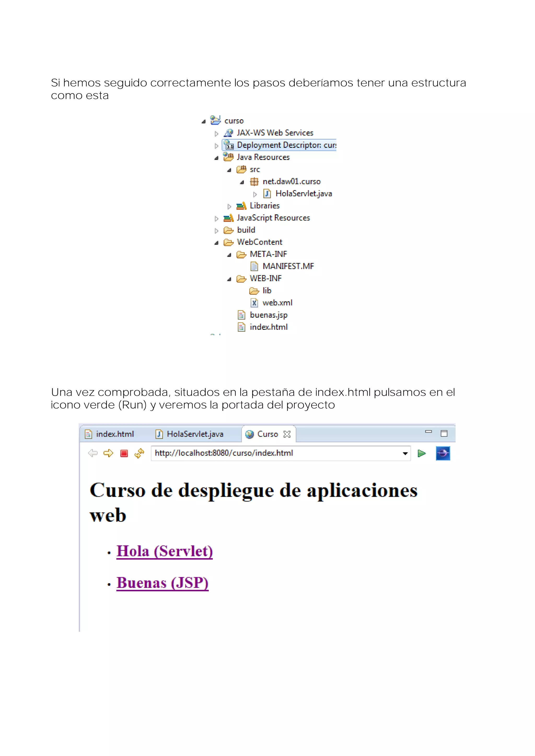Click the Java Resources icon
The width and height of the screenshot is (535, 756).
point(228,157)
